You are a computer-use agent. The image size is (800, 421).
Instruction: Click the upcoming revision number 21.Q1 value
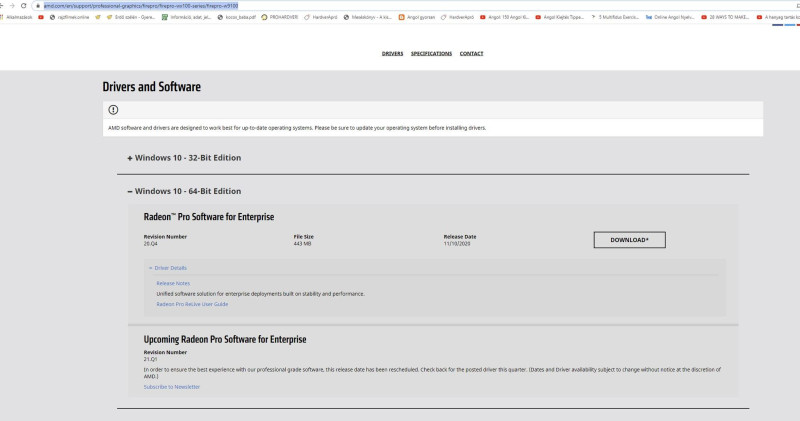pos(150,359)
